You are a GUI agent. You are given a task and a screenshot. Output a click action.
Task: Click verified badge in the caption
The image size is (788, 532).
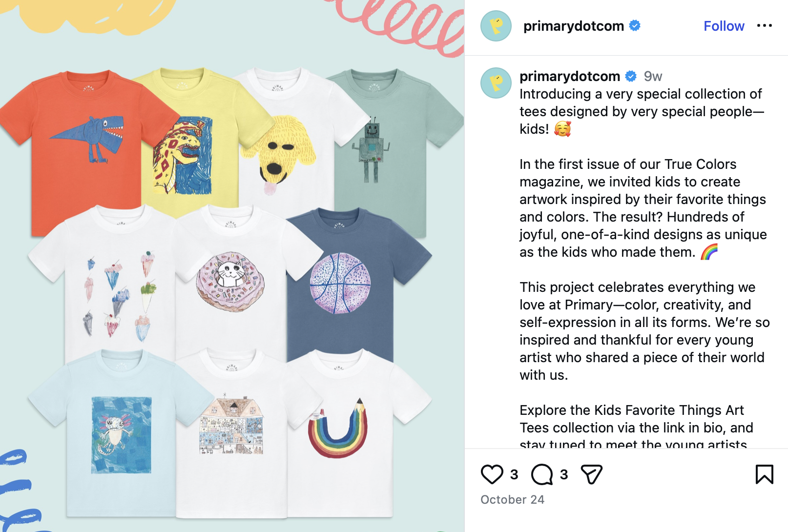point(631,76)
